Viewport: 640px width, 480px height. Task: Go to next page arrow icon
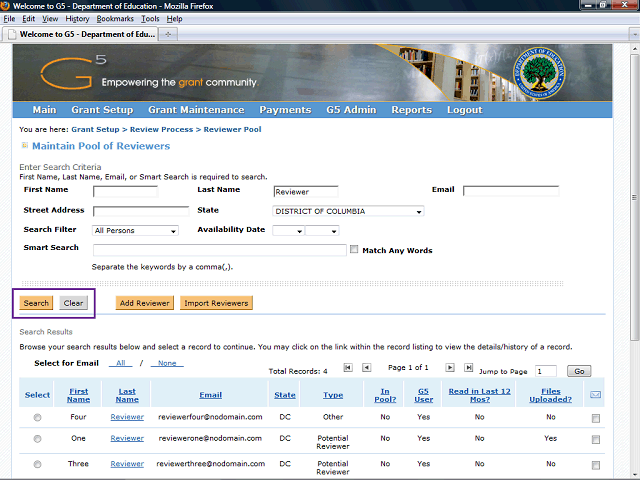pos(451,368)
